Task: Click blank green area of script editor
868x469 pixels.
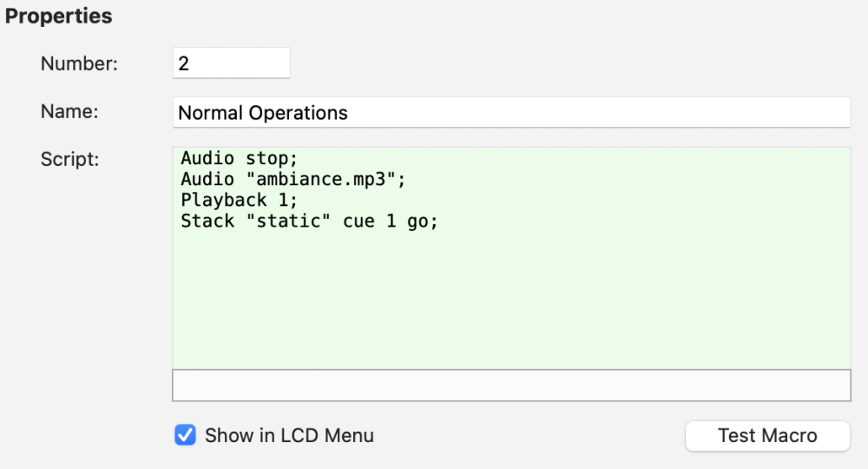Action: point(510,304)
